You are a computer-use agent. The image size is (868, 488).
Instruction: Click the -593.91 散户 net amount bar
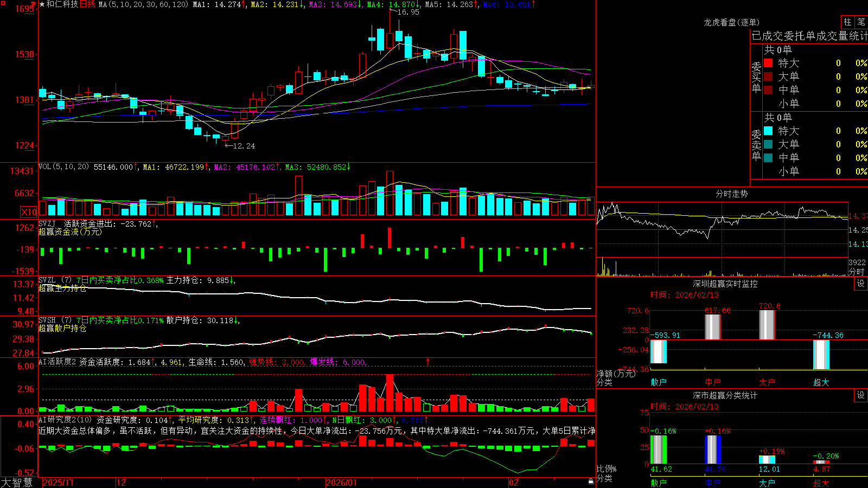(659, 351)
